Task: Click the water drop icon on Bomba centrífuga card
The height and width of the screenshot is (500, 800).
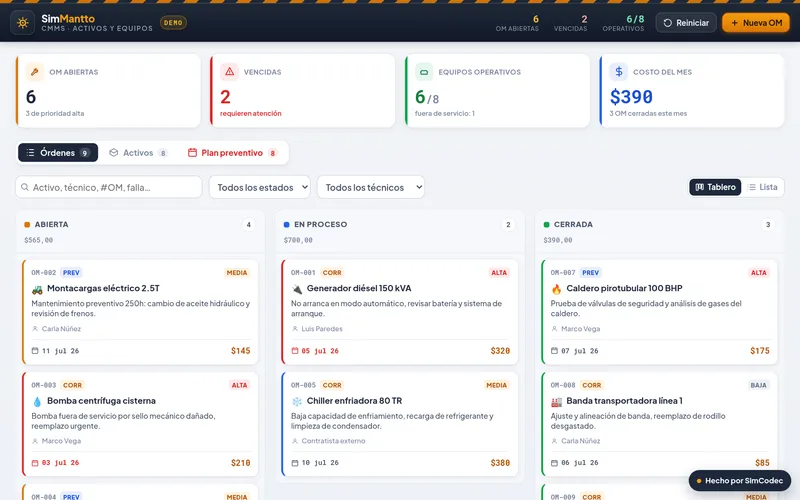Action: 37,402
